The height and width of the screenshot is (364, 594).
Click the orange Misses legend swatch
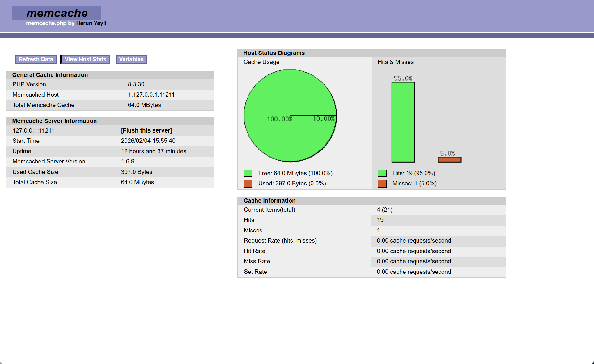[x=382, y=184]
